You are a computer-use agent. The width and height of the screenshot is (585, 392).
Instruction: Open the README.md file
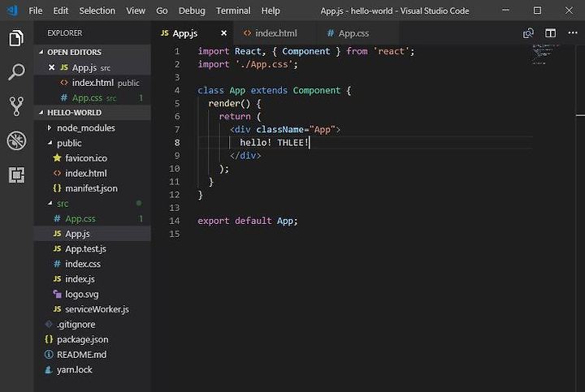(93, 355)
